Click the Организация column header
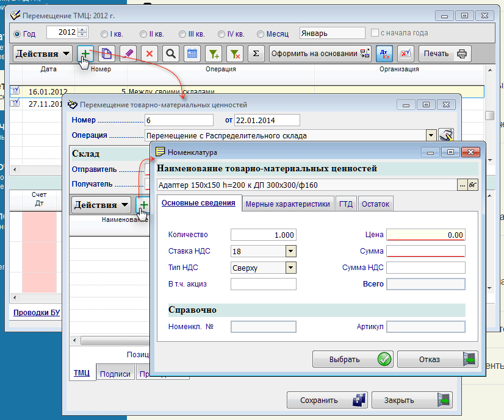The image size is (504, 420). [x=399, y=69]
